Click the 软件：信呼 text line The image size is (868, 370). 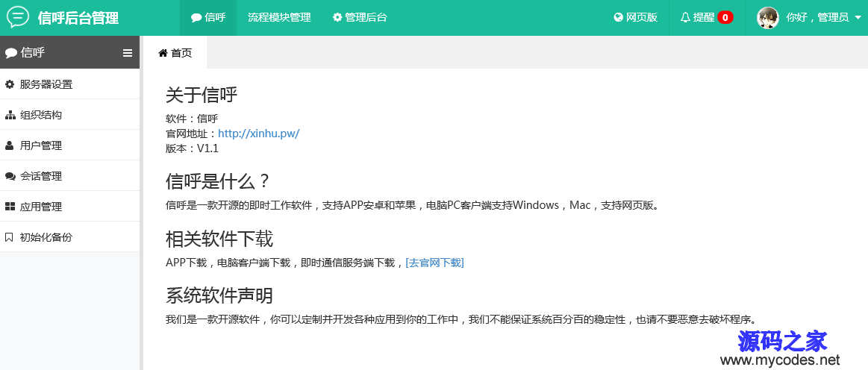(x=192, y=119)
